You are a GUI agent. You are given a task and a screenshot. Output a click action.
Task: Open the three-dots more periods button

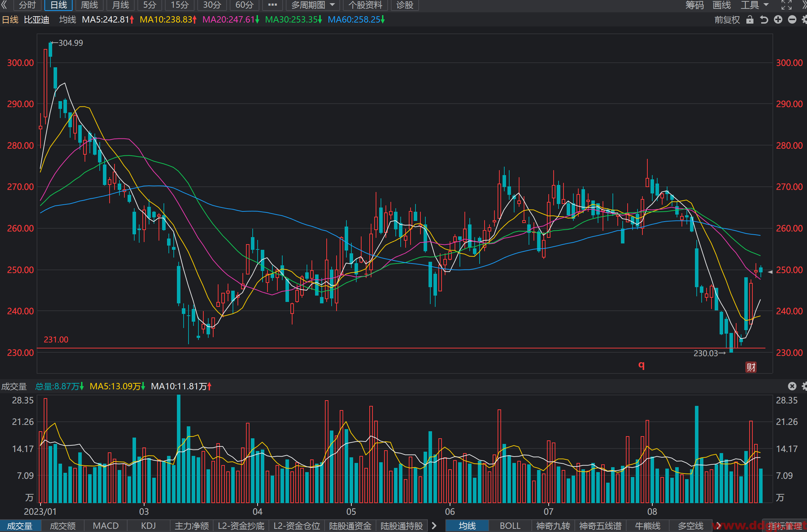(x=272, y=5)
